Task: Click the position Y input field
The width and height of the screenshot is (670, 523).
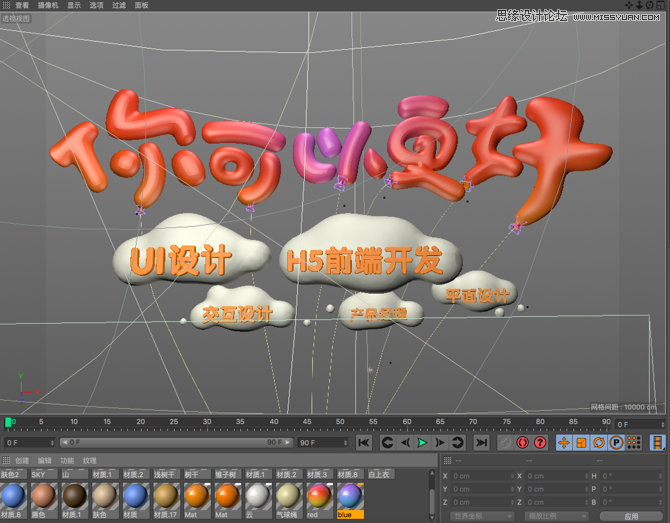Action: (x=483, y=489)
